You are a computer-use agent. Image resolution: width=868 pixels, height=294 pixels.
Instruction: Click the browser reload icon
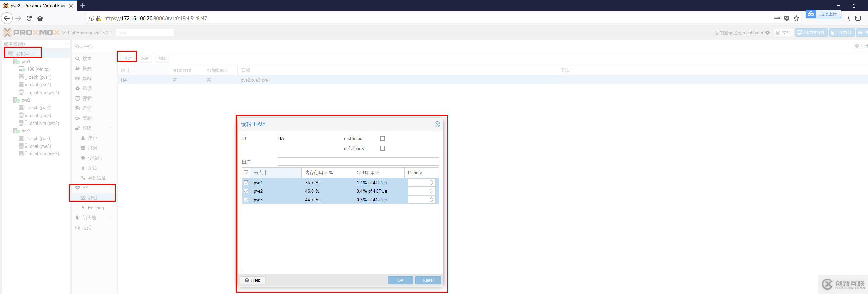pos(29,18)
